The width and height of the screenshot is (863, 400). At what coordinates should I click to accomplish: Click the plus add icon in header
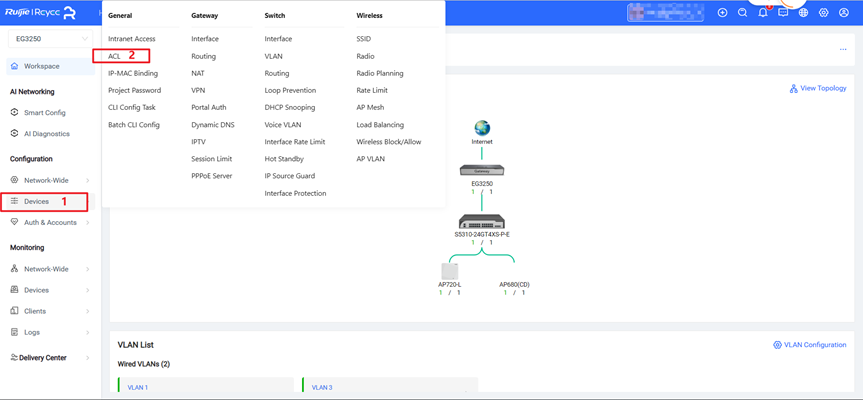(x=723, y=13)
